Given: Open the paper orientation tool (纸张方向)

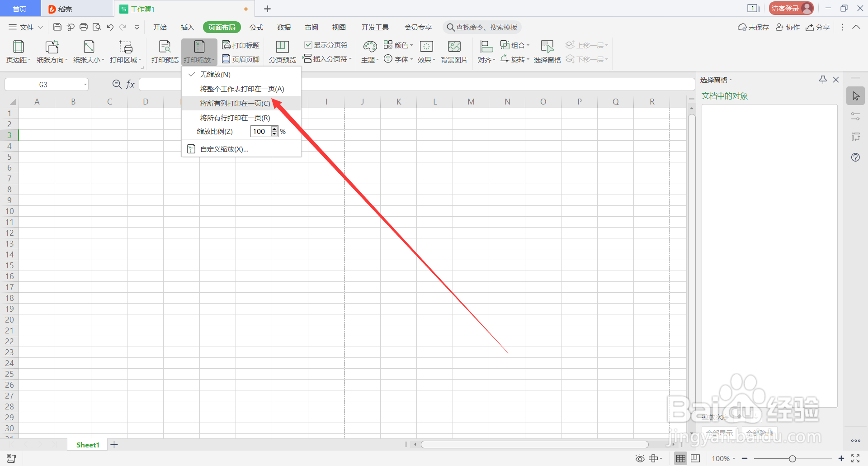Looking at the screenshot, I should 52,52.
